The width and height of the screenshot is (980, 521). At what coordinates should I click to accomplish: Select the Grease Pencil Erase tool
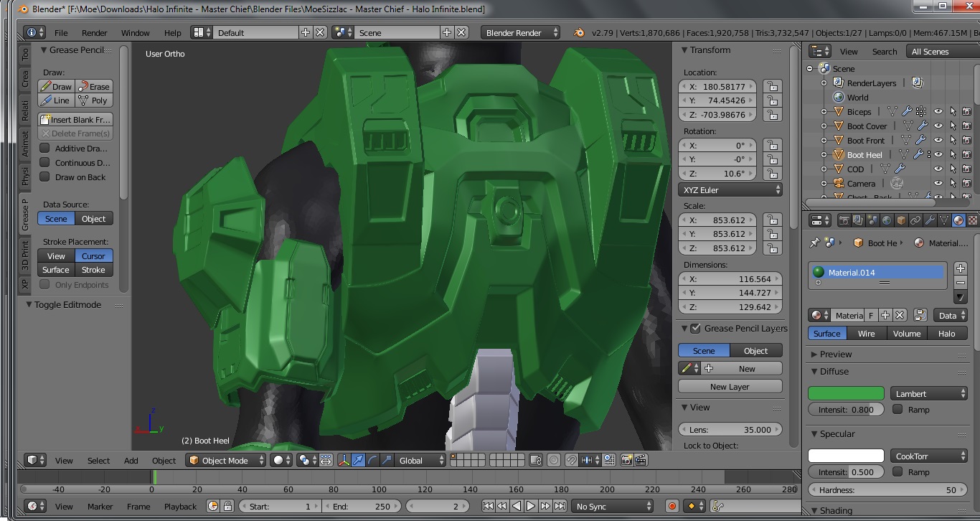[x=94, y=86]
